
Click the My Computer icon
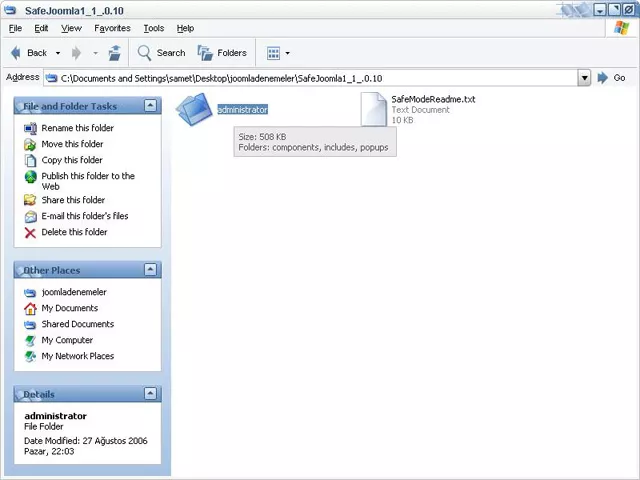click(x=30, y=340)
